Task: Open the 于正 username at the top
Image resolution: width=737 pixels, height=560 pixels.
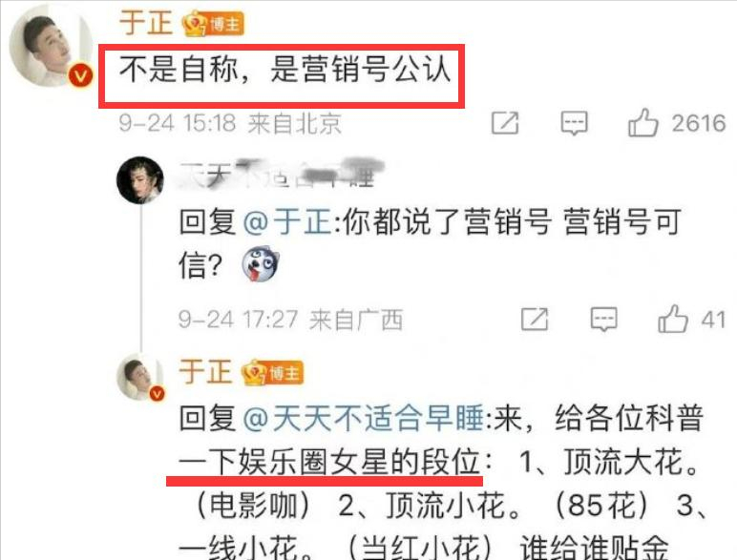Action: [146, 23]
